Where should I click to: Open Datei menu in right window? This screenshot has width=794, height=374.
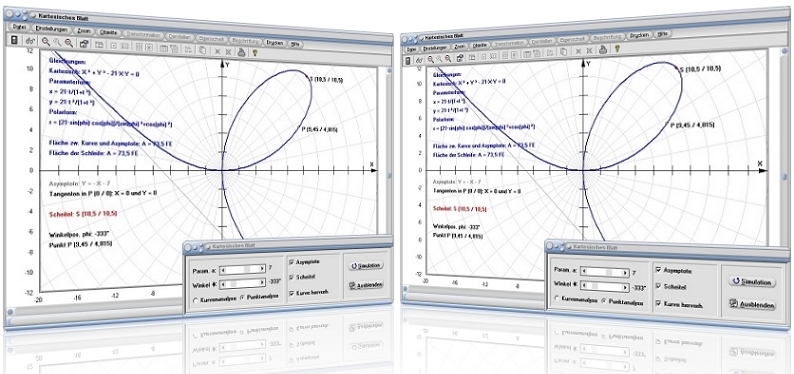(x=411, y=49)
